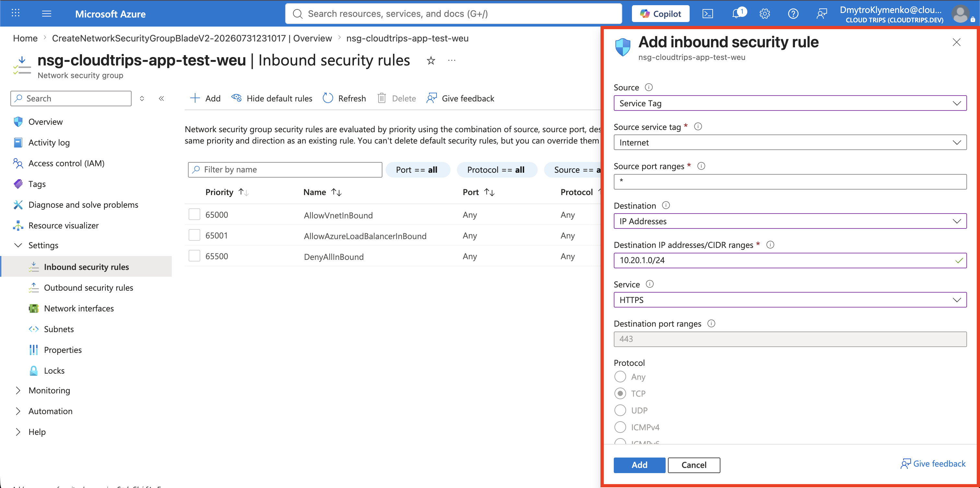Expand the Monitoring section
This screenshot has height=488, width=980.
(18, 390)
